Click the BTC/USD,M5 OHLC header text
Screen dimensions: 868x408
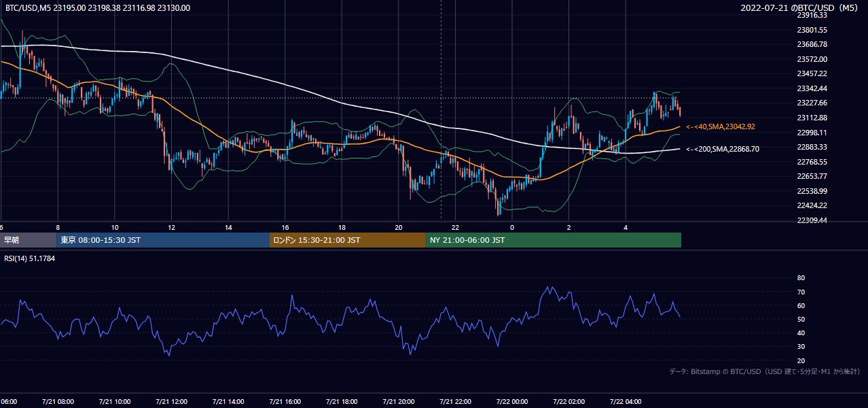pyautogui.click(x=98, y=8)
